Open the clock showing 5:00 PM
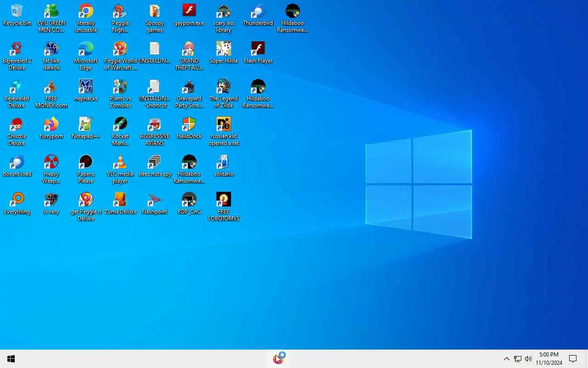This screenshot has width=588, height=368. (549, 359)
